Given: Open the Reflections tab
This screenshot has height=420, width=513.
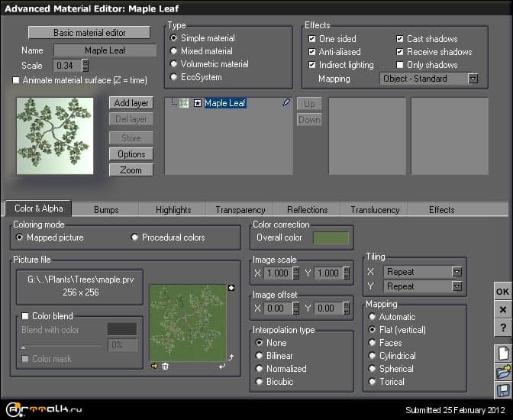Looking at the screenshot, I should pos(308,209).
